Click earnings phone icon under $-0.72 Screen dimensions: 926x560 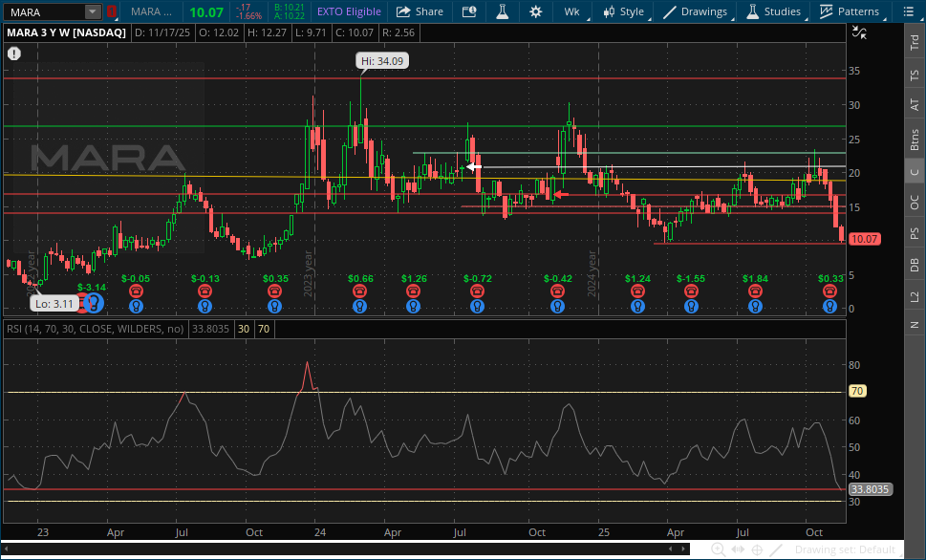pos(477,291)
